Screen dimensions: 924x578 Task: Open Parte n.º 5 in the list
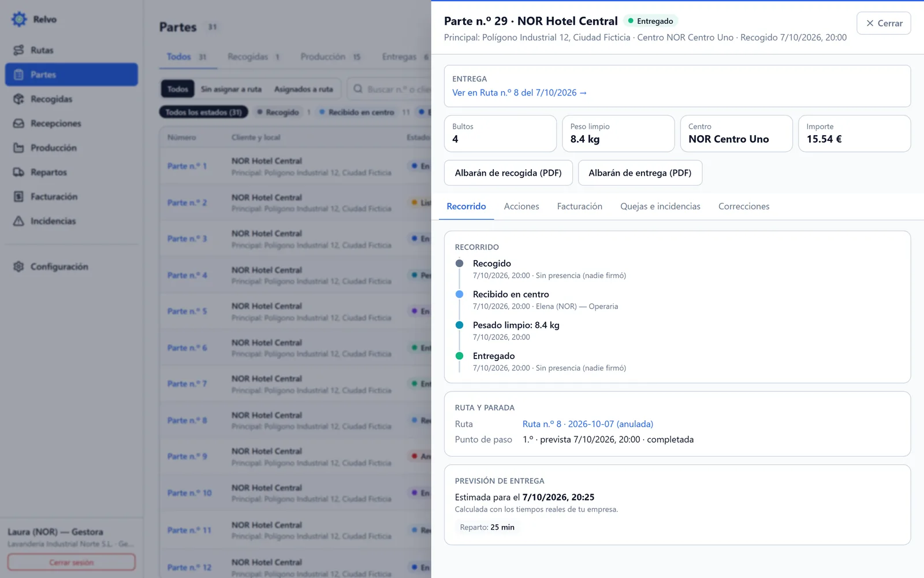click(187, 311)
